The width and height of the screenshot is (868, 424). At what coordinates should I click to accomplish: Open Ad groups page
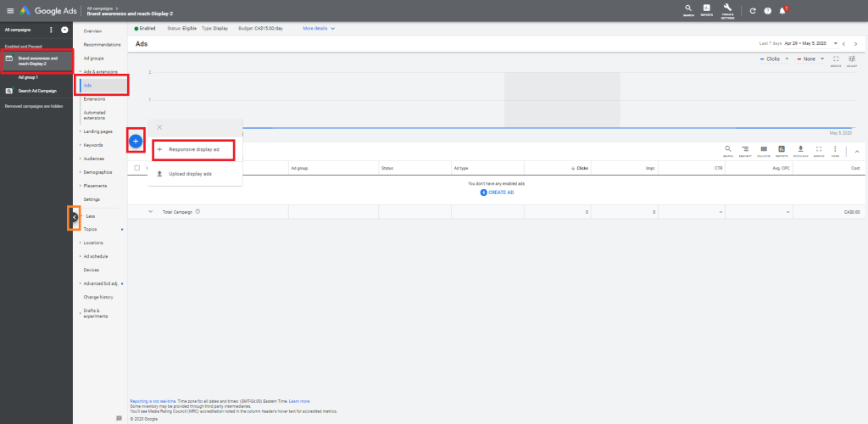click(93, 59)
